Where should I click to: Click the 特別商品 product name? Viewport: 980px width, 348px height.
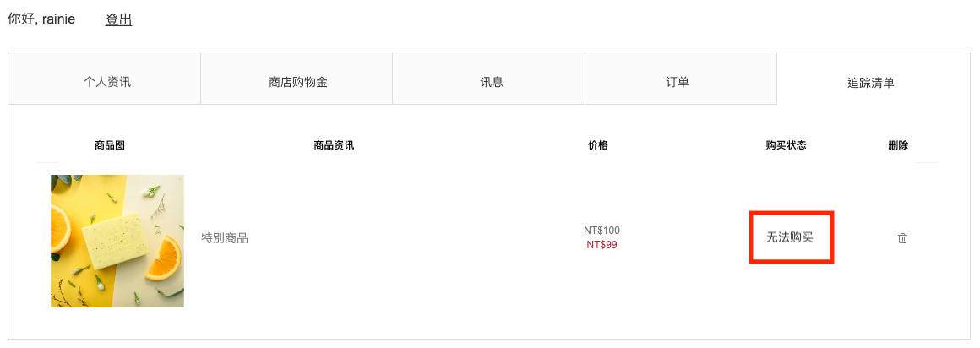point(225,238)
